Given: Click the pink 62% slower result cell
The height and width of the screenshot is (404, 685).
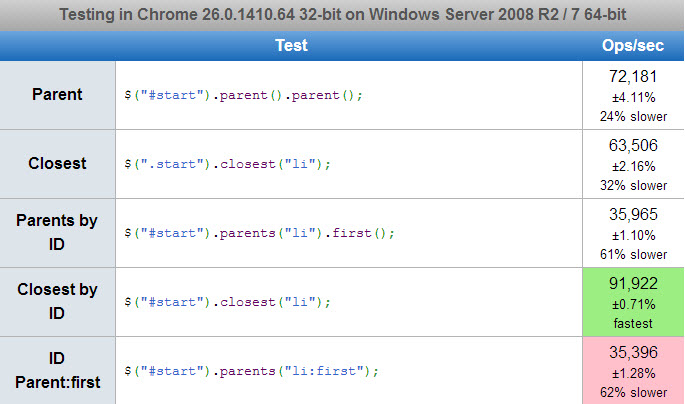Looking at the screenshot, I should tap(633, 371).
